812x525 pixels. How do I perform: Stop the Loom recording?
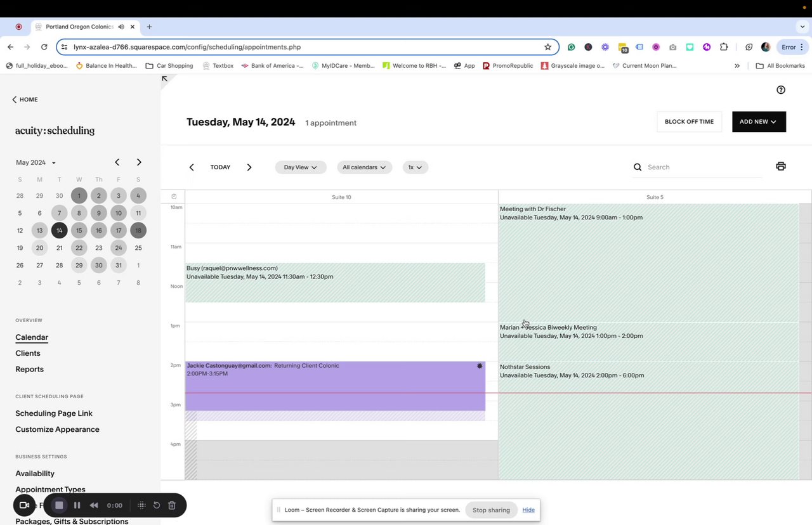click(59, 505)
